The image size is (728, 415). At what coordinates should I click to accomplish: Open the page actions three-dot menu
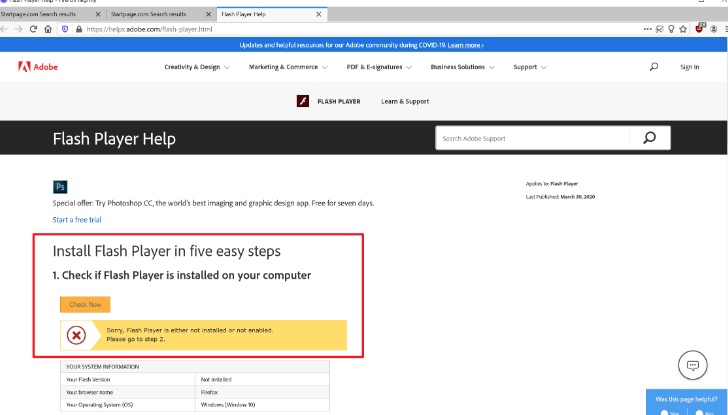[647, 29]
